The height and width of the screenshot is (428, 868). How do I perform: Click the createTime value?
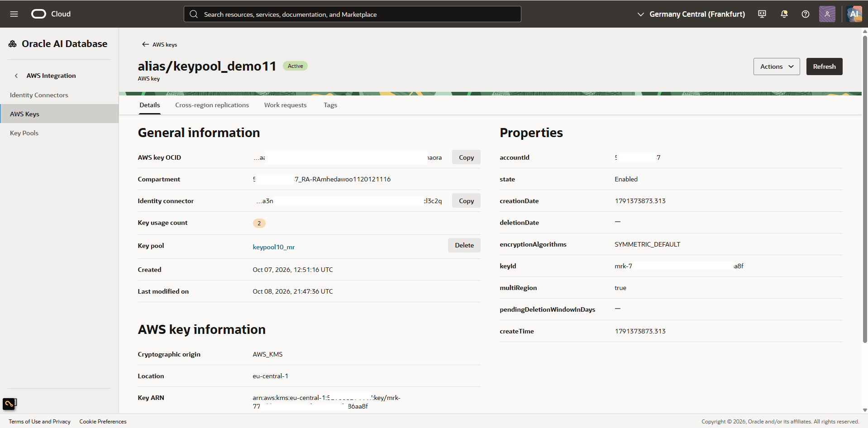pos(640,331)
